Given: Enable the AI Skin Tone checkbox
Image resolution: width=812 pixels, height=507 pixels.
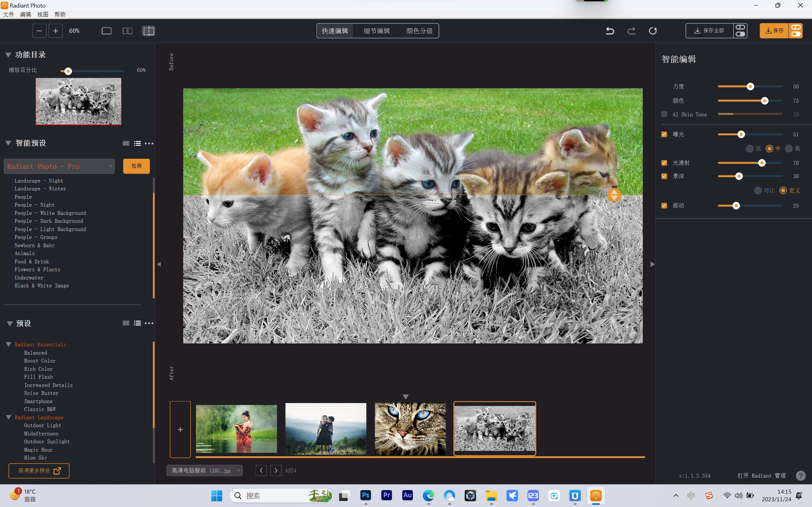Looking at the screenshot, I should [x=664, y=114].
